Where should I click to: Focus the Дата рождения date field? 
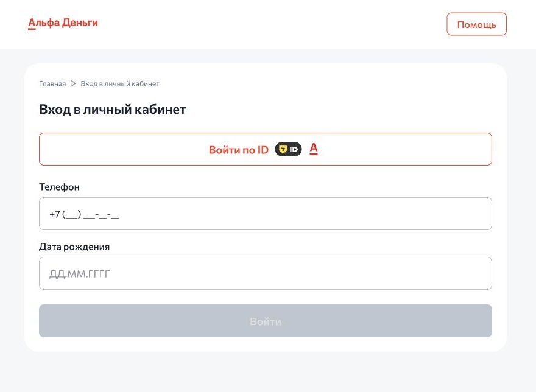click(266, 273)
